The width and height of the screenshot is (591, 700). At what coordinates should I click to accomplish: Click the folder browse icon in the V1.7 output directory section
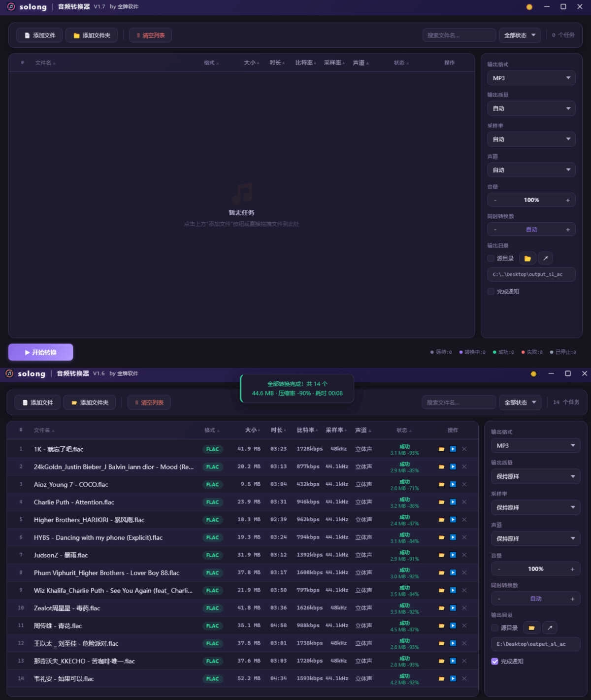pyautogui.click(x=527, y=258)
